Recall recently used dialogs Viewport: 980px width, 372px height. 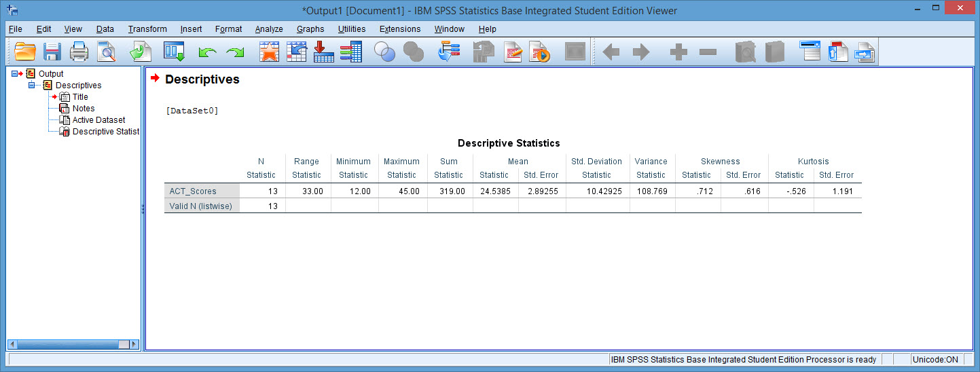pyautogui.click(x=175, y=52)
